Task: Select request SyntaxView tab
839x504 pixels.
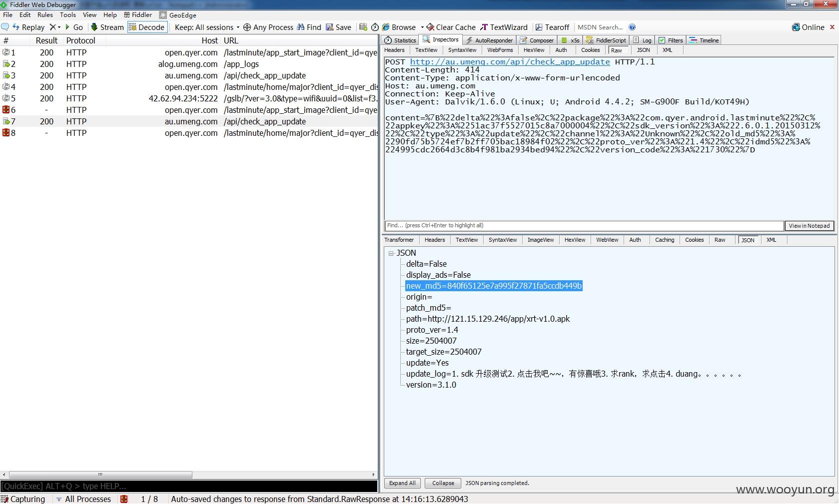Action: click(x=462, y=50)
